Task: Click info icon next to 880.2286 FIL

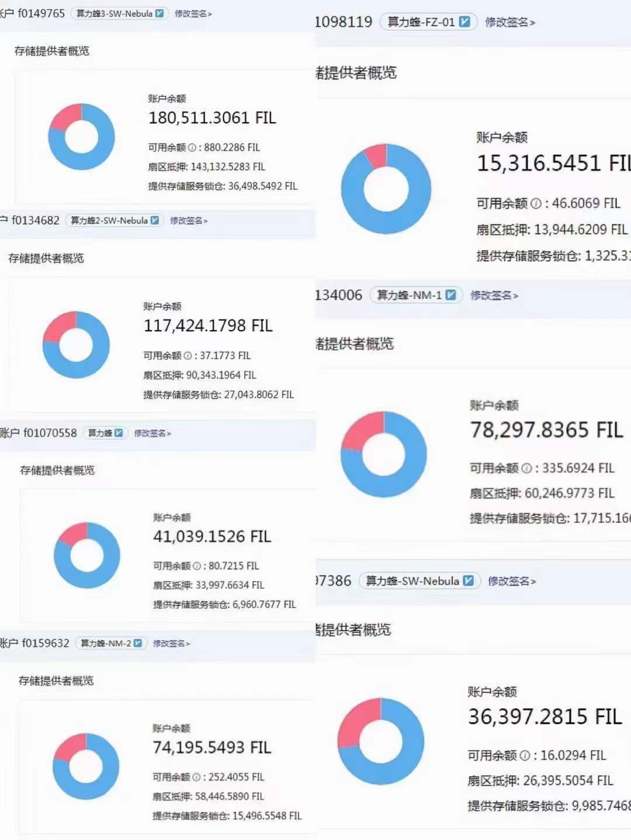Action: (192, 147)
